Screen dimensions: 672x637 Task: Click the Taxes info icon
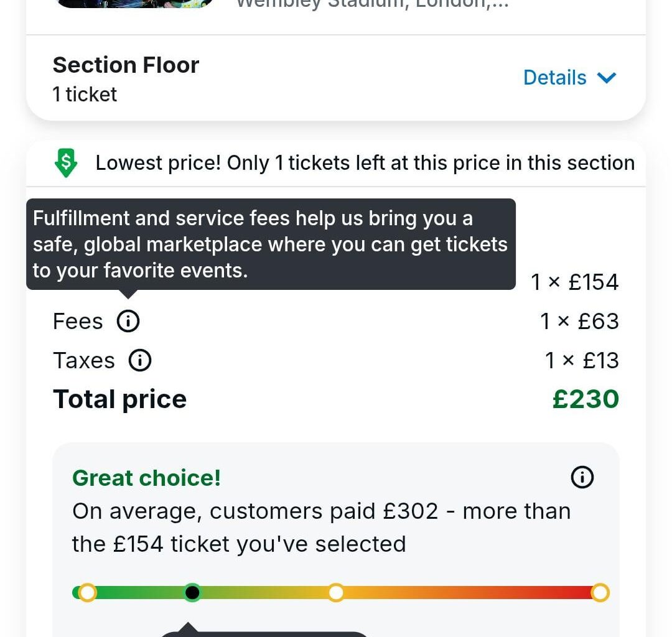click(140, 361)
